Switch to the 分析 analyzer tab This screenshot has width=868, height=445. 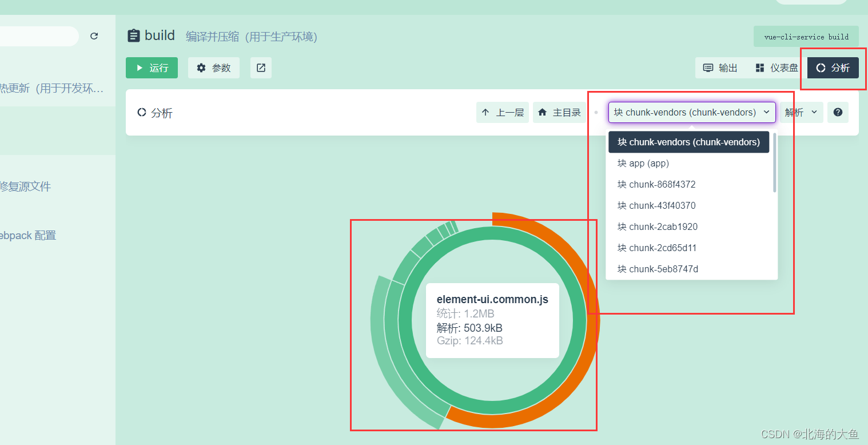833,67
